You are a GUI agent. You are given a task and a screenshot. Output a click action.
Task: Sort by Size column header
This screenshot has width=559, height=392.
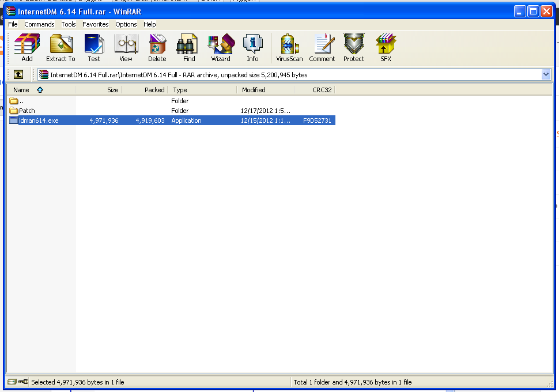pyautogui.click(x=99, y=90)
